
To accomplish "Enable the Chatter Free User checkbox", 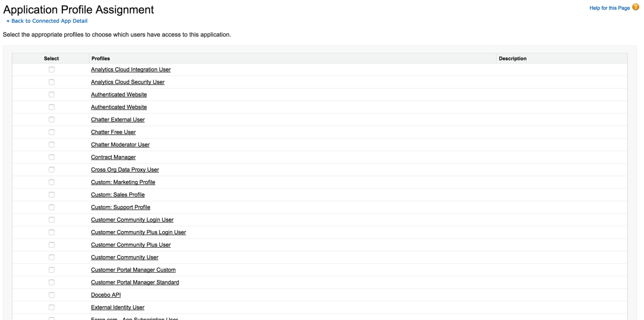I will point(52,132).
